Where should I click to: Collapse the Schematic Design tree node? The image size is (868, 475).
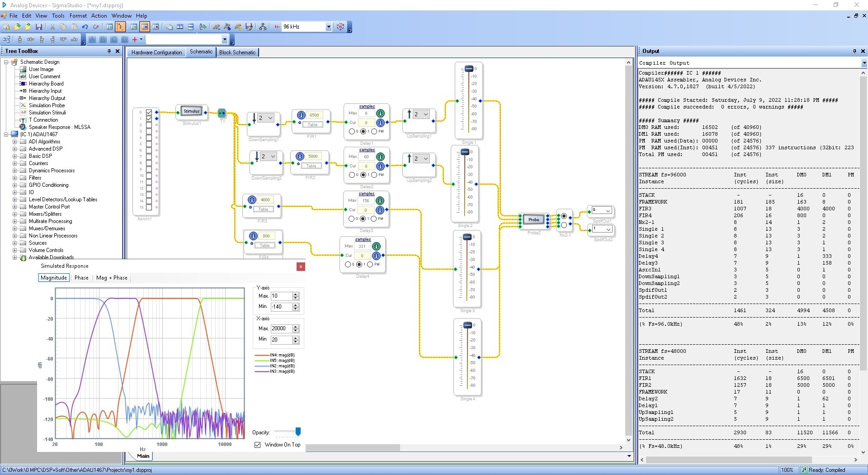click(6, 62)
